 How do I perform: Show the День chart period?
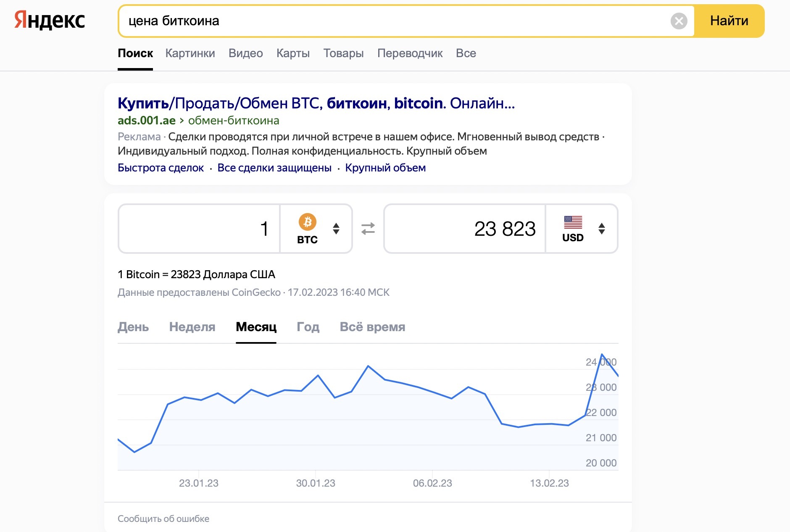(x=133, y=327)
